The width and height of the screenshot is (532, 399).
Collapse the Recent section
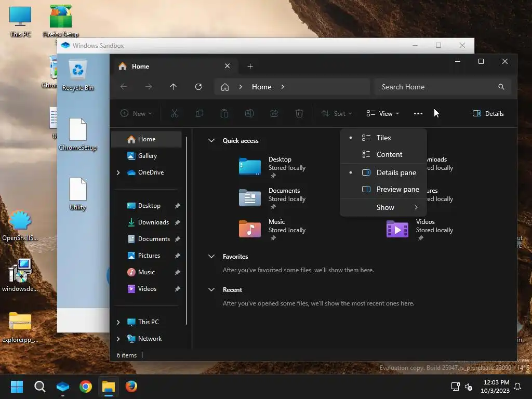pos(211,290)
